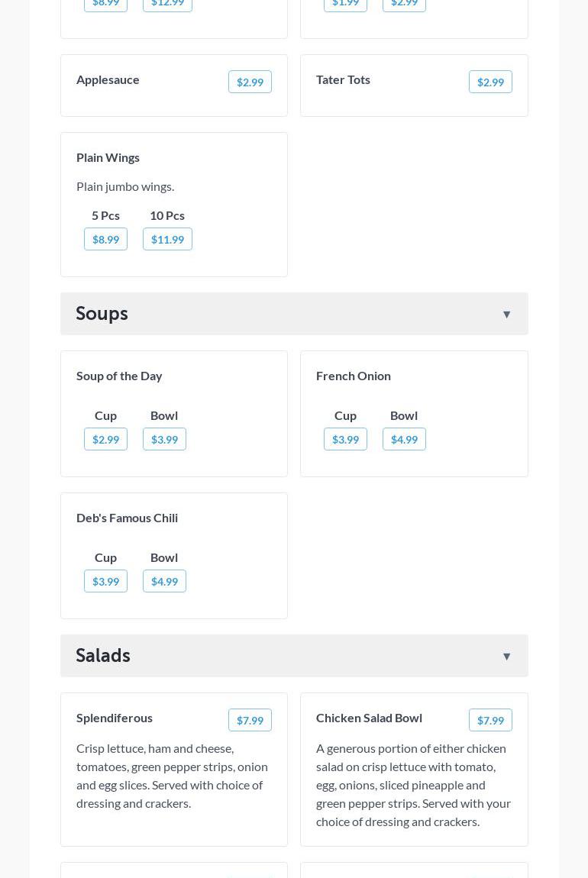Collapse the Soups section arrow
Image resolution: width=588 pixels, height=878 pixels.
[506, 315]
